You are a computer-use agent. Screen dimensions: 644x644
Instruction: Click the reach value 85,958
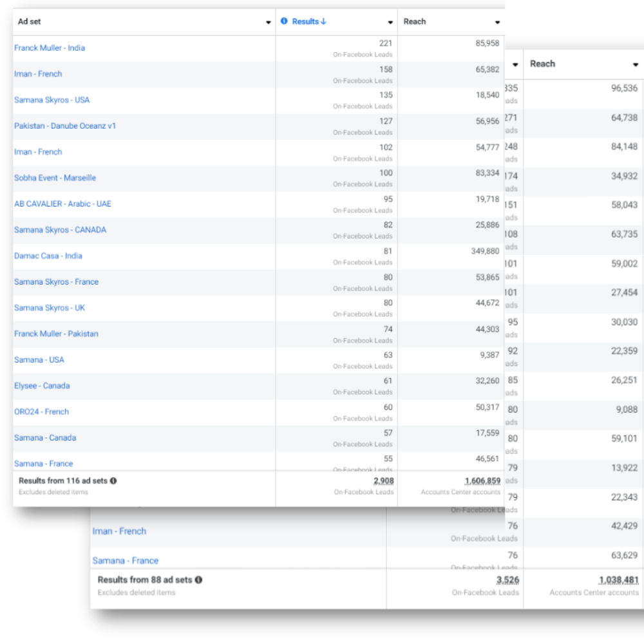(x=488, y=43)
